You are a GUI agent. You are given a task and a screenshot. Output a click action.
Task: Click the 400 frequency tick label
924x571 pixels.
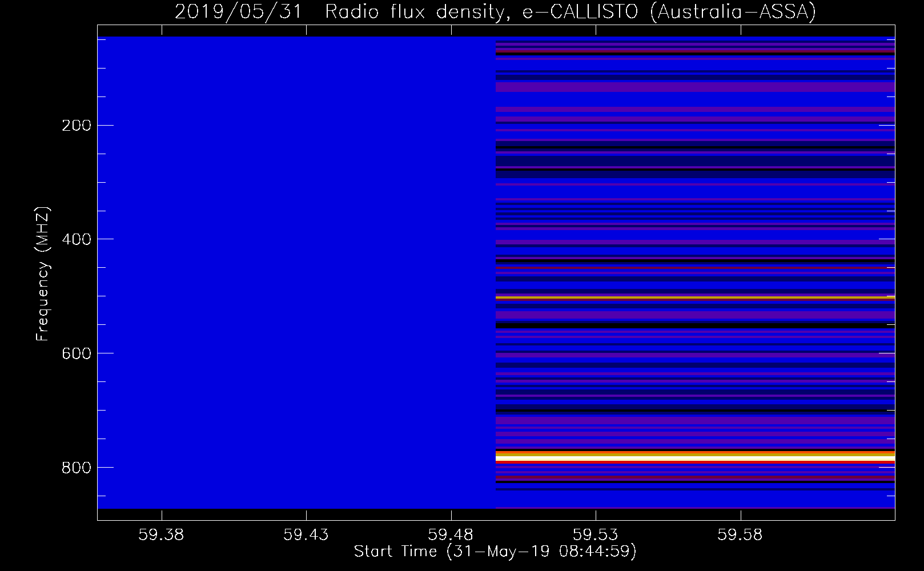tap(77, 239)
